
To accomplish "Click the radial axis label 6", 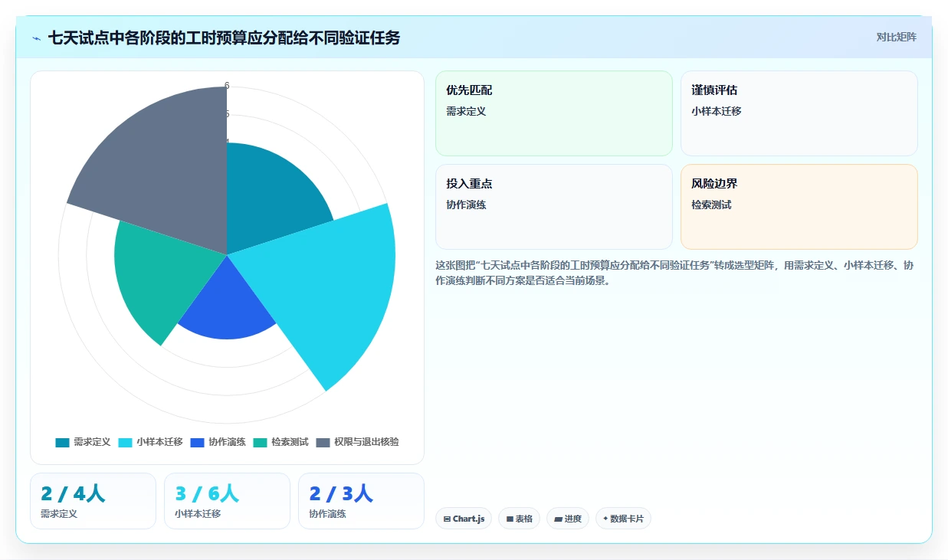I will [x=227, y=86].
